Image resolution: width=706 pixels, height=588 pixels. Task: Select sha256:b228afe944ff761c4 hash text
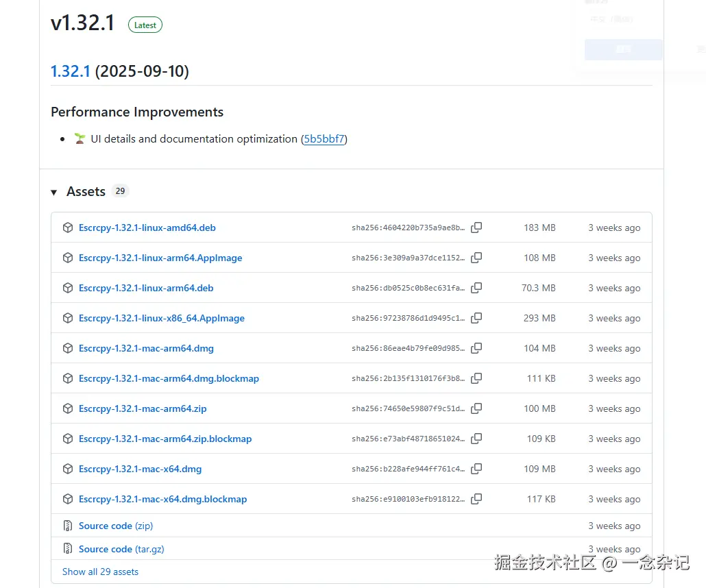(408, 469)
